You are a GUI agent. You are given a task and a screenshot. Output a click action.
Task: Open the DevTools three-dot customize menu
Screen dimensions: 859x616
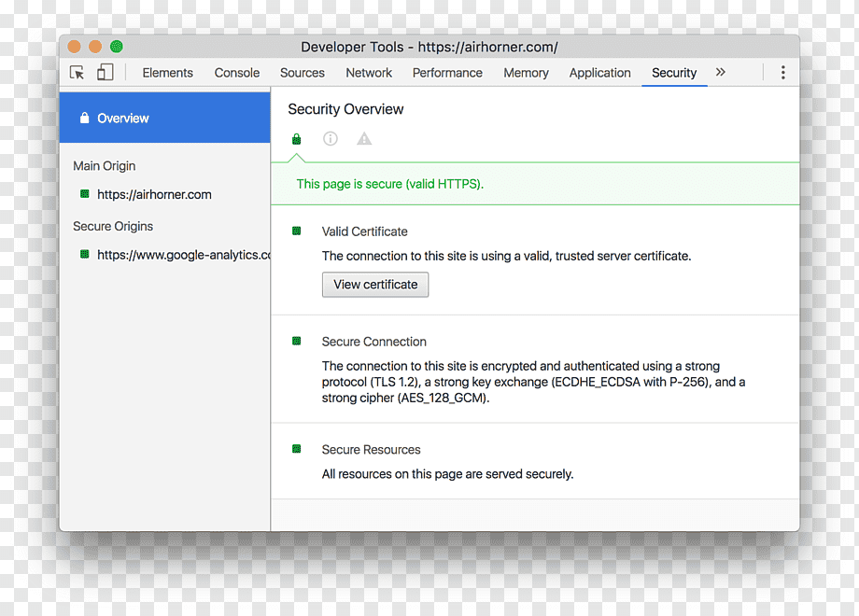coord(782,72)
